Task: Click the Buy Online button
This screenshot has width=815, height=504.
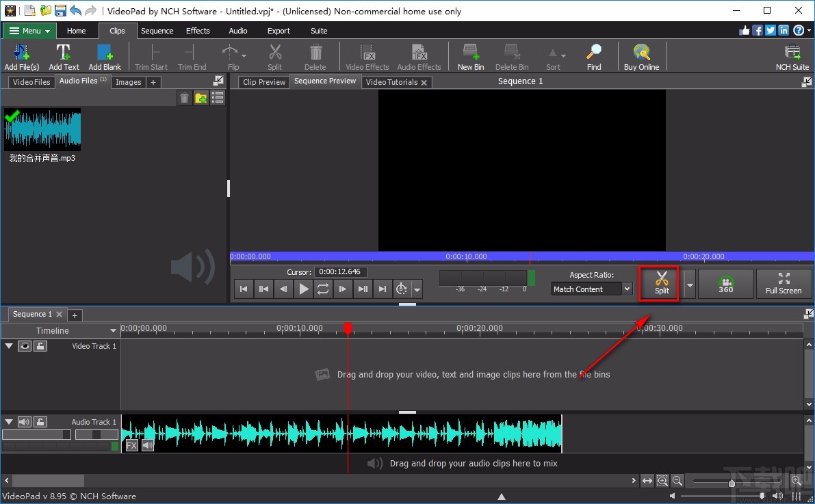Action: 641,56
